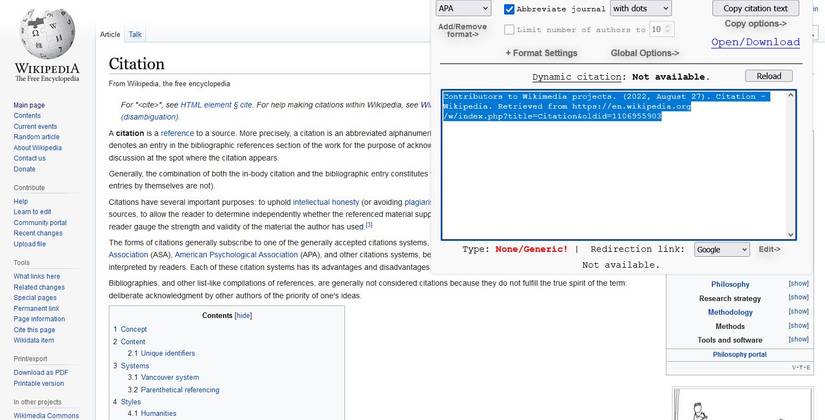Open Copy options submenu
The height and width of the screenshot is (420, 825).
tap(755, 24)
